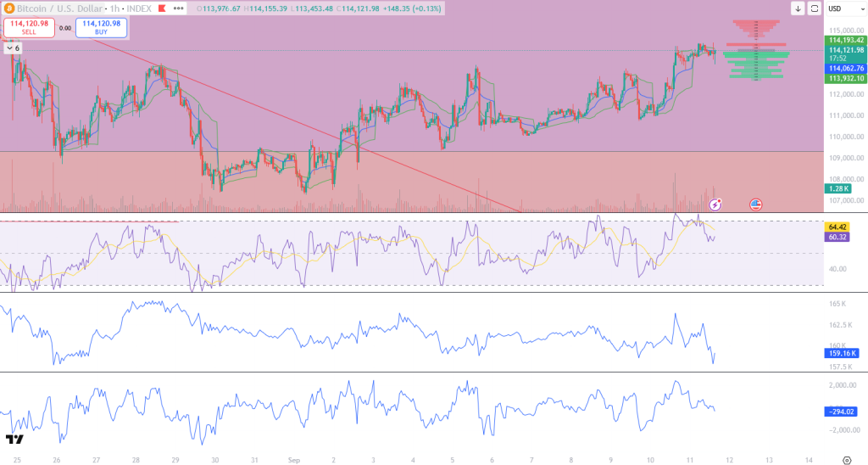Click the high value H114,155.39
The image size is (868, 465).
[265, 8]
